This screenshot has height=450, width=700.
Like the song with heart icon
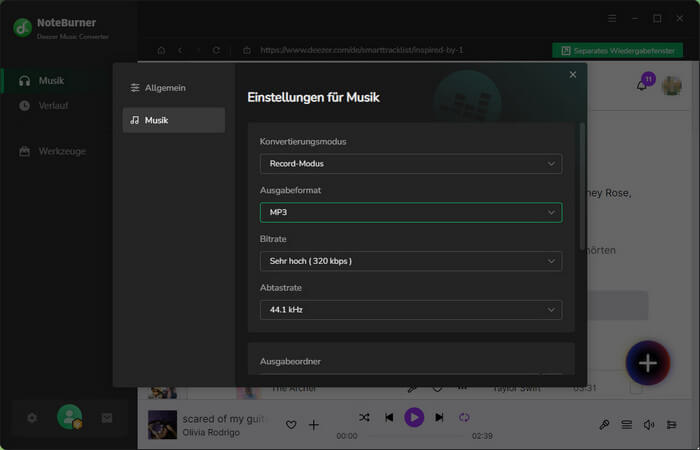click(x=291, y=425)
